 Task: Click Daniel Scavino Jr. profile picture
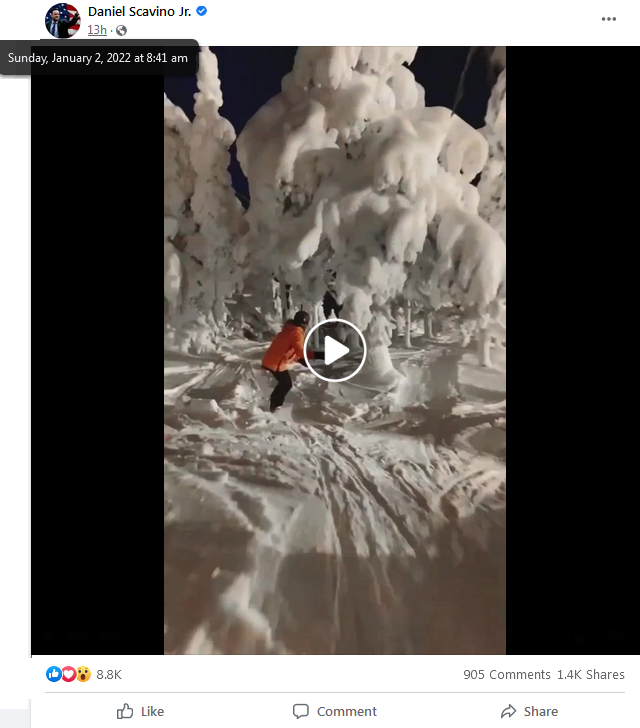point(62,20)
